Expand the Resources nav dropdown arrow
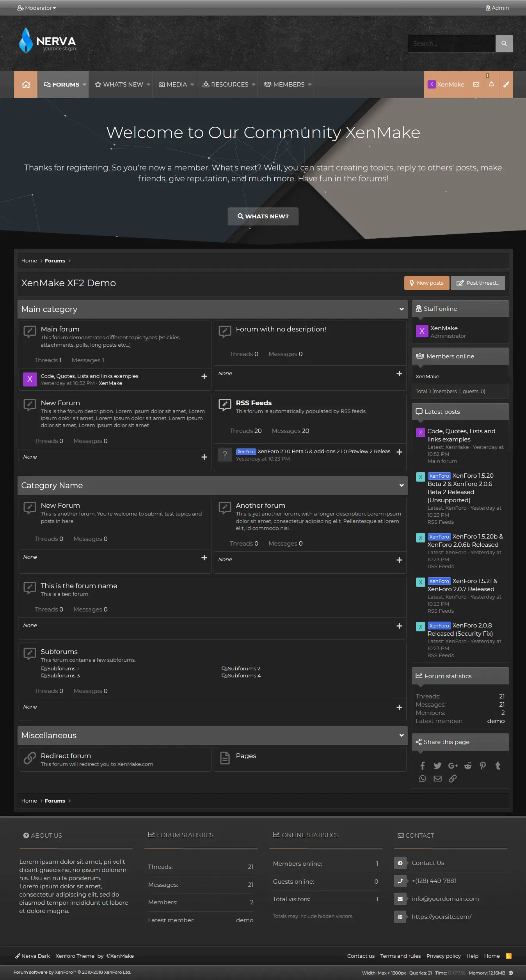The image size is (526, 980). (253, 85)
